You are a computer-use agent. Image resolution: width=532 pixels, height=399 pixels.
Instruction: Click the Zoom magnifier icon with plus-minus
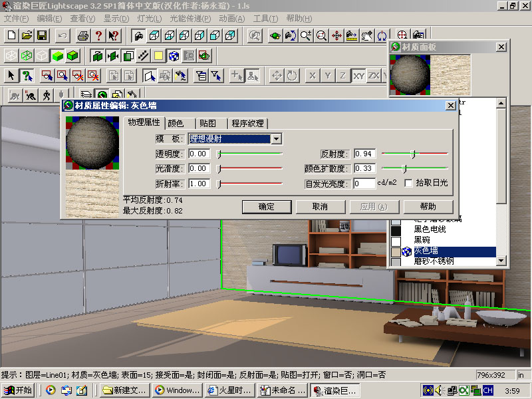point(306,35)
